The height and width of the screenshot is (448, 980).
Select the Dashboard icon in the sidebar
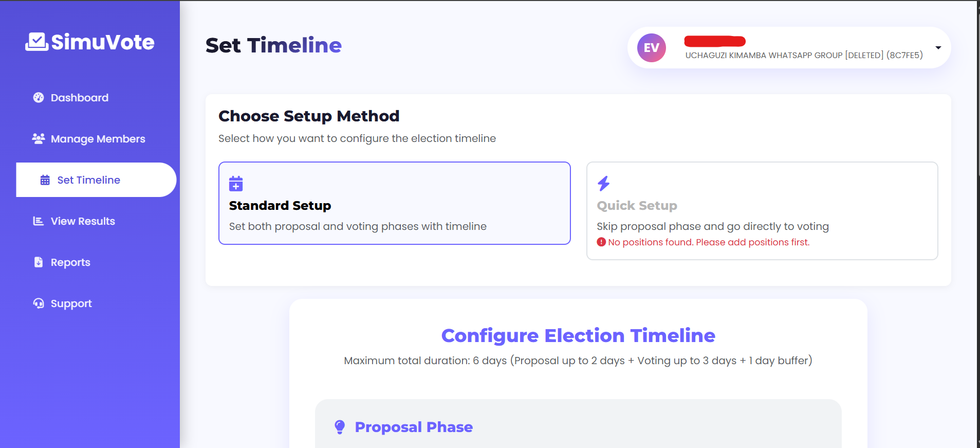tap(38, 97)
